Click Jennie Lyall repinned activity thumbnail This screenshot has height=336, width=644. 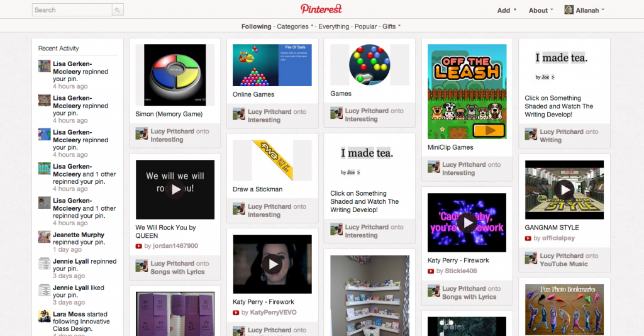click(45, 264)
